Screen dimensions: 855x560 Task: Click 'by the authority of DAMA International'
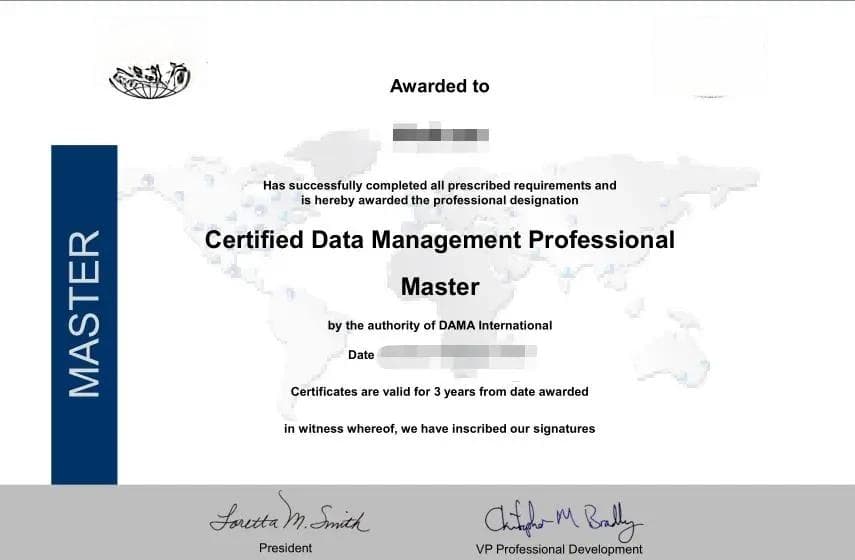[439, 326]
